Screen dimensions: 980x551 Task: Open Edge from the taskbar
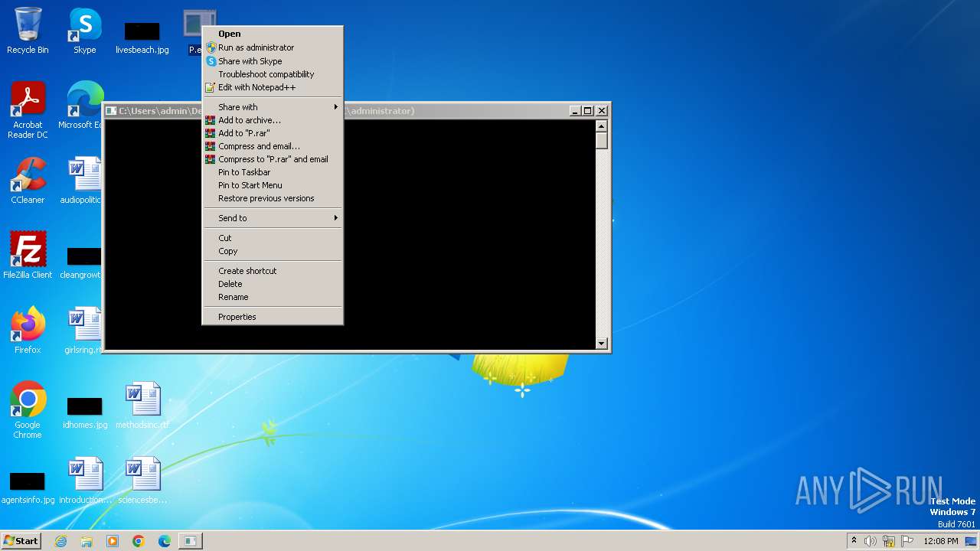point(165,541)
